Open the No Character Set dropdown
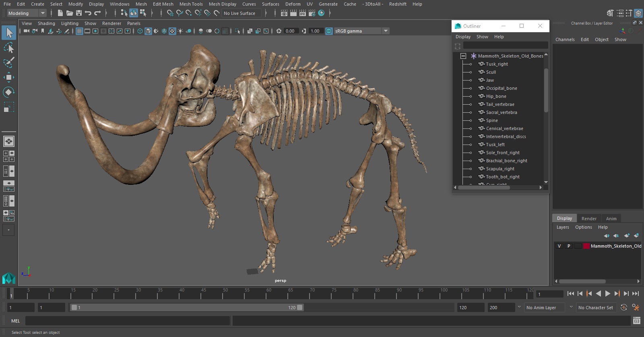This screenshot has width=644, height=337. click(x=596, y=308)
